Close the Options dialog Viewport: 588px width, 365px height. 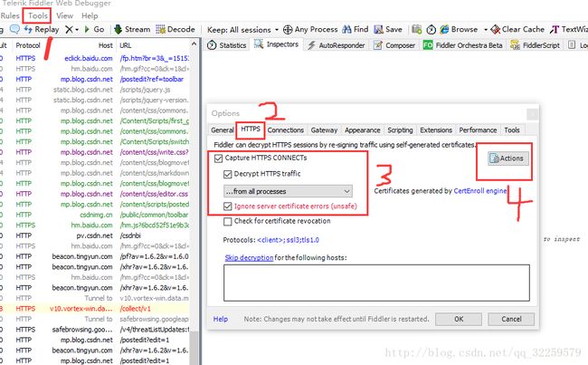tap(532, 114)
